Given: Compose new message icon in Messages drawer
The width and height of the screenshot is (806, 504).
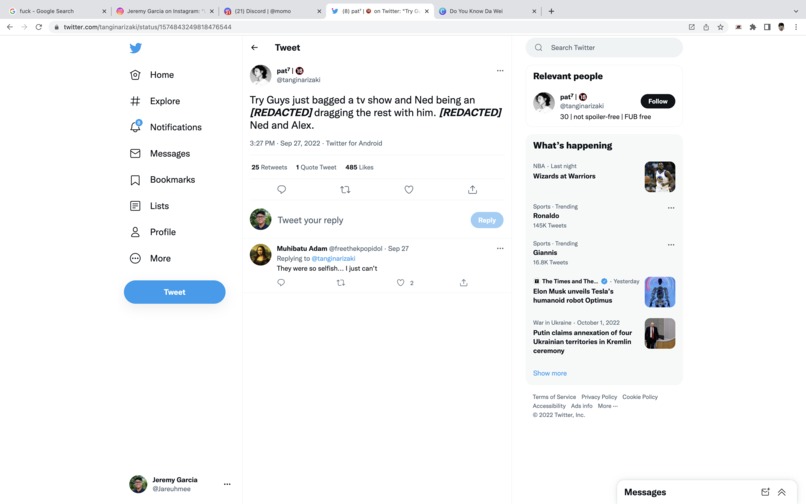Looking at the screenshot, I should coord(765,492).
